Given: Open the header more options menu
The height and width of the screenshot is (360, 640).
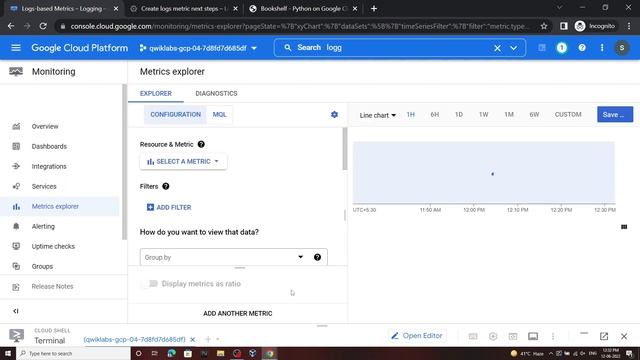Looking at the screenshot, I should tap(602, 48).
